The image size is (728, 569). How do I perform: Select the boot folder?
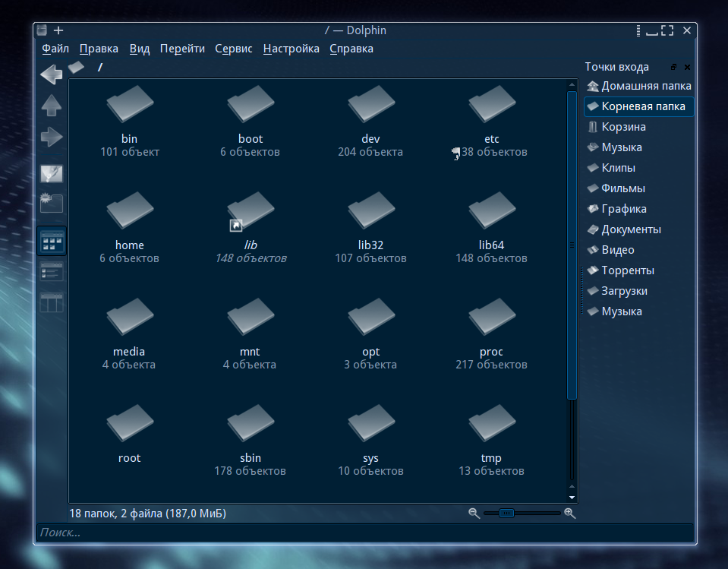(x=251, y=122)
